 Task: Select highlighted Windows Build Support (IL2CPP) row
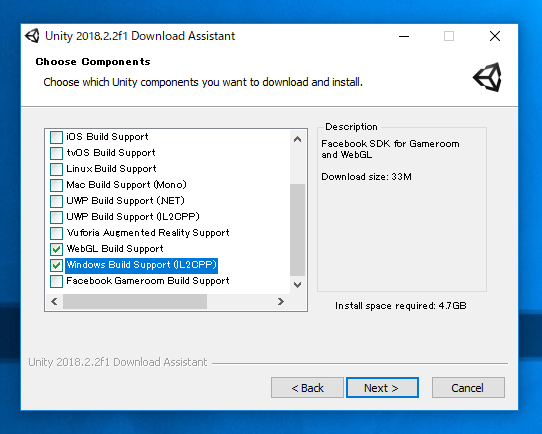point(141,265)
